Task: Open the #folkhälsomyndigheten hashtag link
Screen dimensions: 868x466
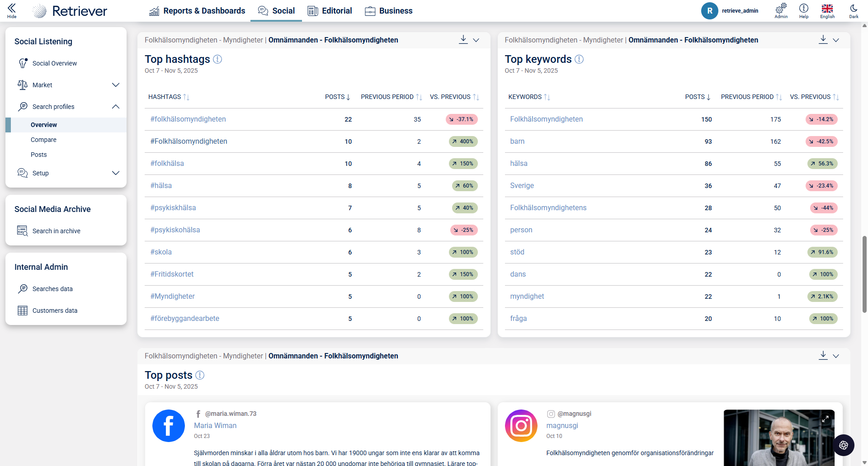Action: pos(188,119)
